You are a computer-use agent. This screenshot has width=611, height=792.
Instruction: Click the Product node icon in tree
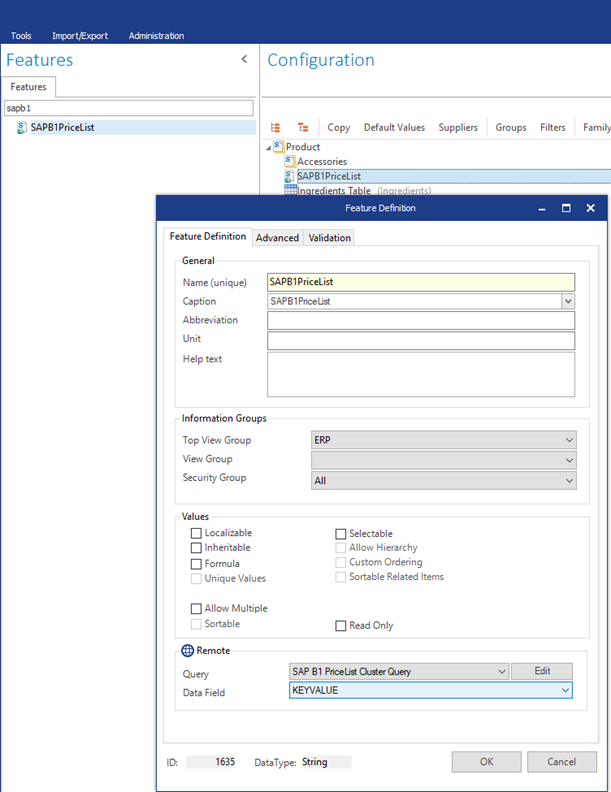[x=278, y=146]
